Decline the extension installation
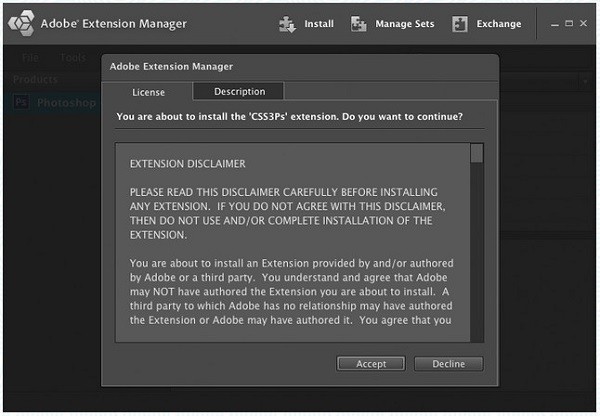This screenshot has height=416, width=600. click(448, 364)
